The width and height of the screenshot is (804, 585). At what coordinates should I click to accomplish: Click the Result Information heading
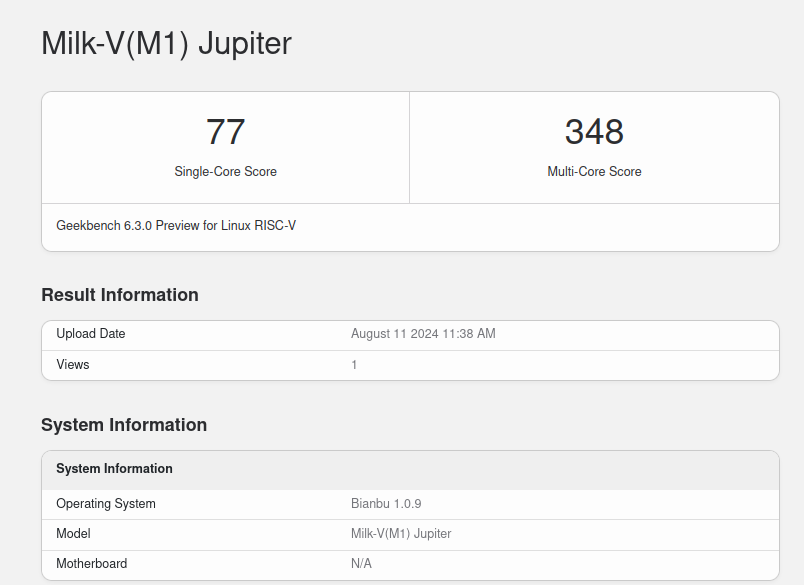120,295
